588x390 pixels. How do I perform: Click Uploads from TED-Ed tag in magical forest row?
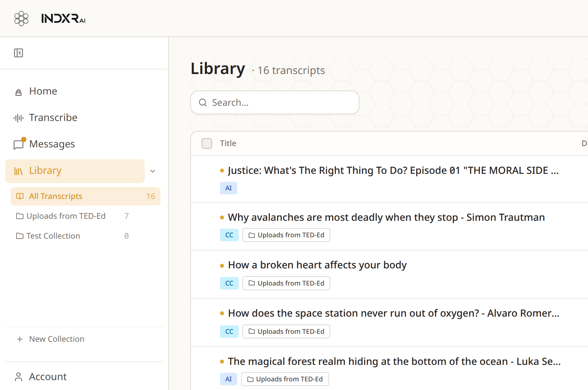[x=285, y=379]
